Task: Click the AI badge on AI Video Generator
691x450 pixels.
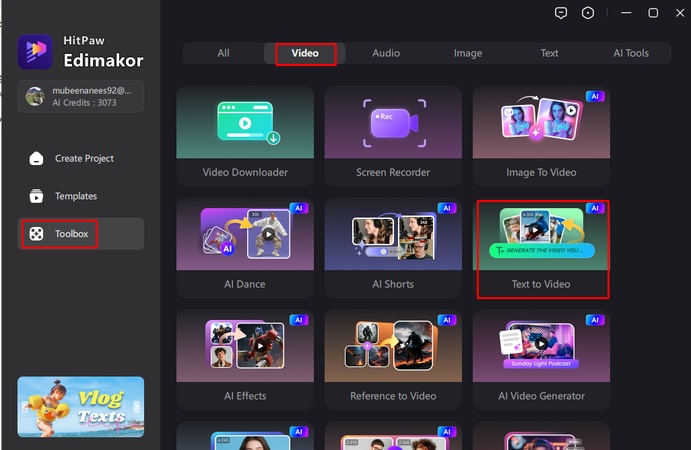Action: pyautogui.click(x=595, y=320)
